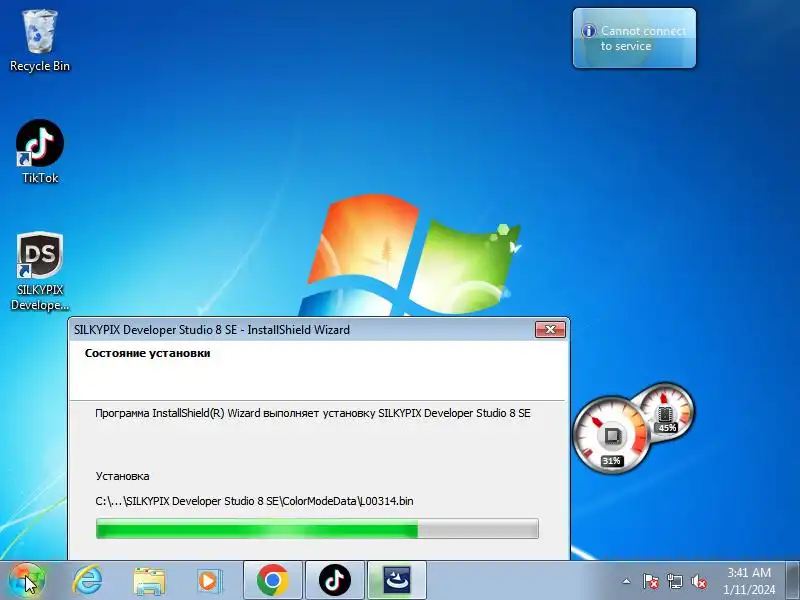Click the installation progress bar
Image resolution: width=800 pixels, height=600 pixels.
click(317, 528)
